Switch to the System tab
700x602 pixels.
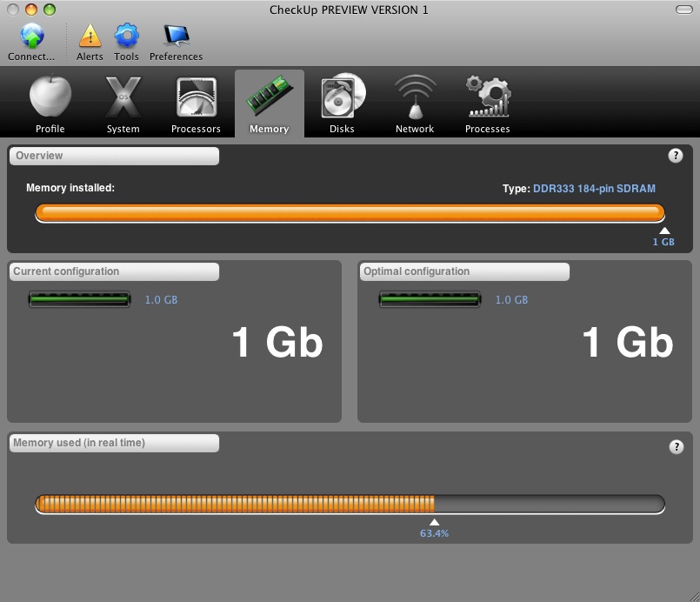tap(123, 104)
